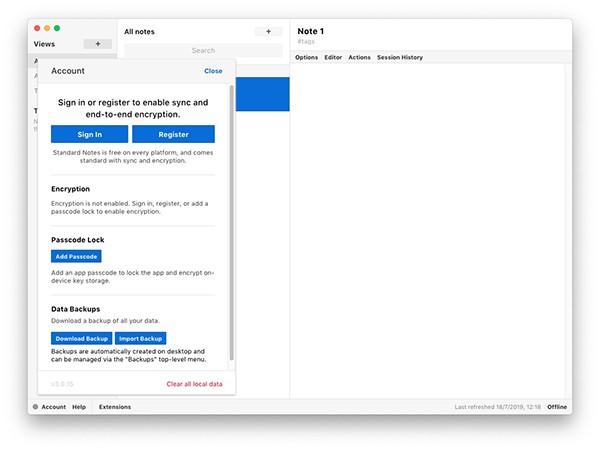Click the red close window button

pos(37,28)
